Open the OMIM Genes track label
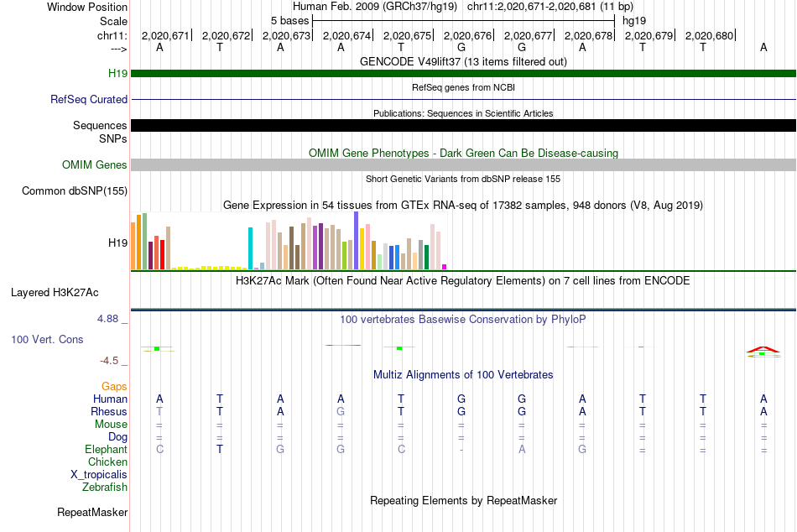Screen dimensions: 797x532 94,164
